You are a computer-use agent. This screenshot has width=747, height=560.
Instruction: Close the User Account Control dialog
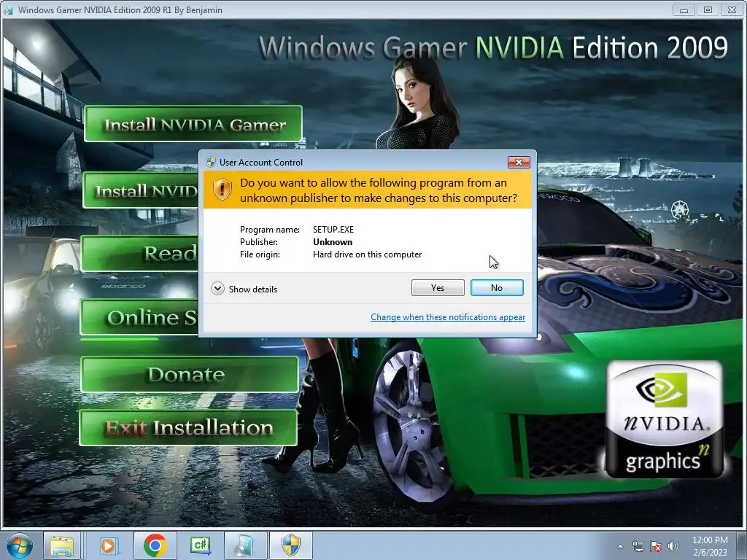click(519, 162)
